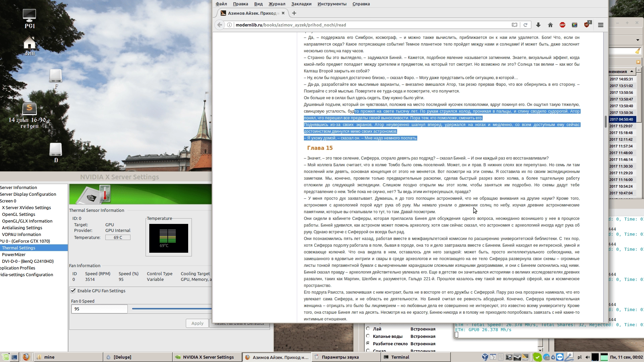Switch to the [Deluge] taskbar window
The width and height of the screenshot is (644, 362).
[x=138, y=357]
